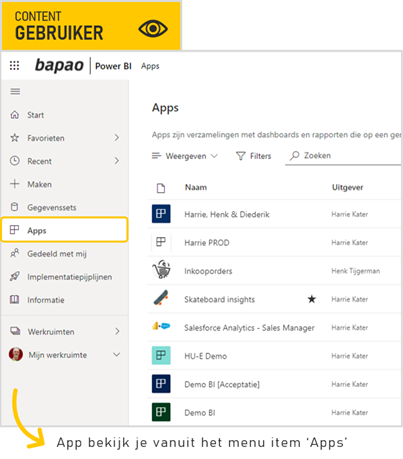Click the Werkruimten icon
The height and width of the screenshot is (459, 403).
click(15, 331)
